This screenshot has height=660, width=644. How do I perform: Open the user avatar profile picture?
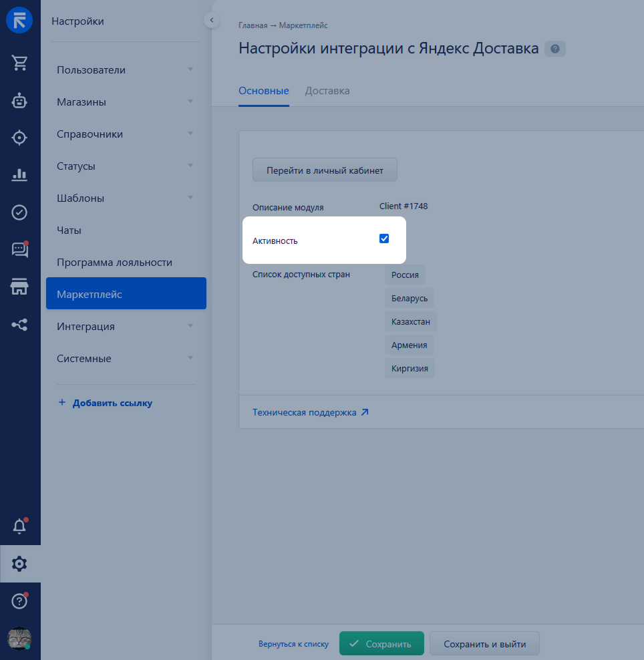pos(19,638)
